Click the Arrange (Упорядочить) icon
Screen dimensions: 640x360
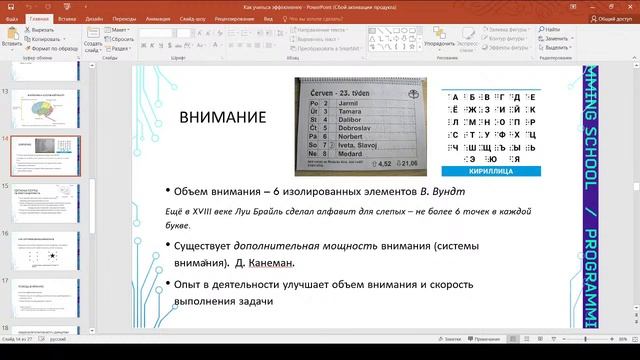click(x=439, y=33)
